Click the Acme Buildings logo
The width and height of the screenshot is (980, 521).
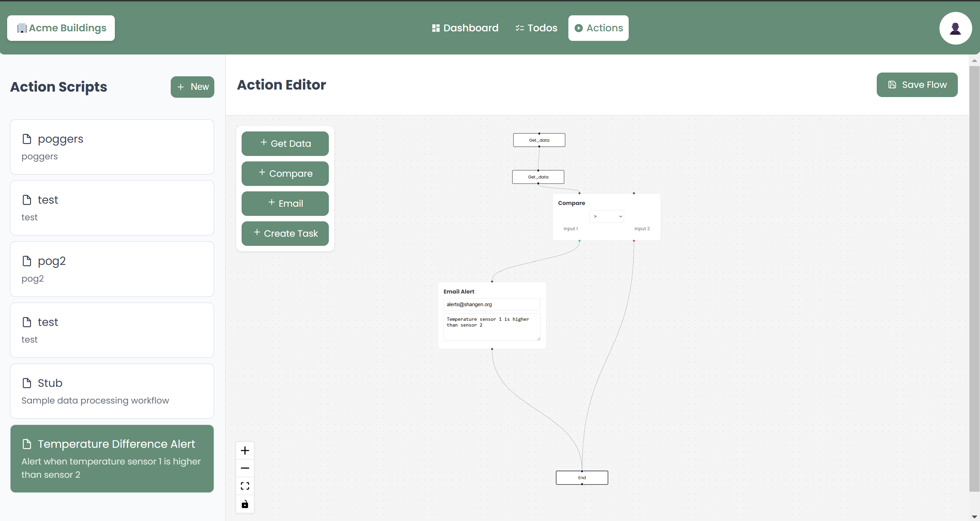61,28
